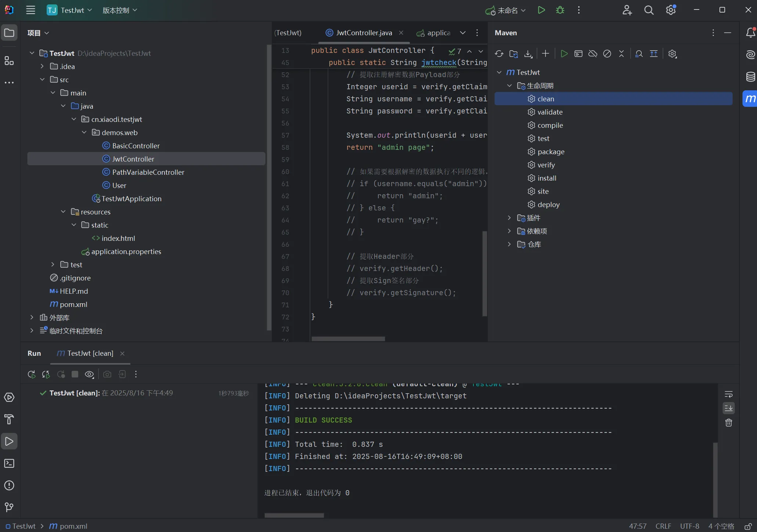Click the editor horizontal scrollbar
The height and width of the screenshot is (532, 757).
point(348,339)
